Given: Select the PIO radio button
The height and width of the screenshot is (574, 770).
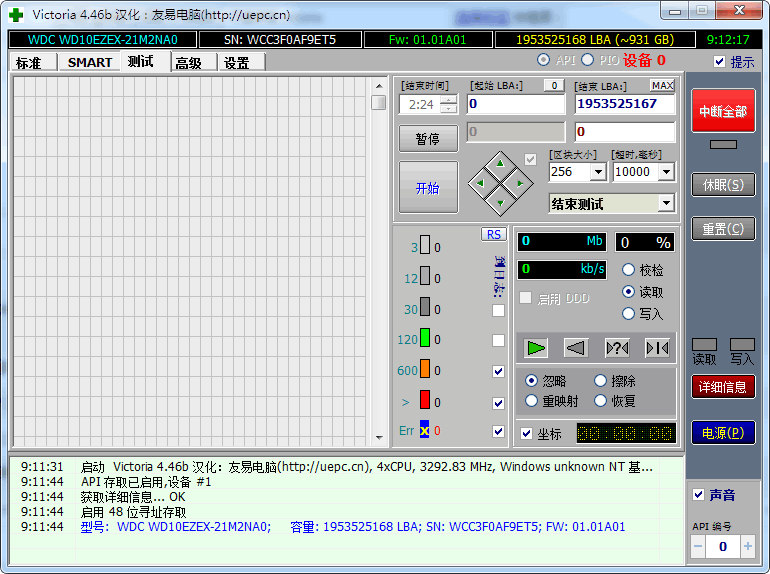Looking at the screenshot, I should coord(587,60).
